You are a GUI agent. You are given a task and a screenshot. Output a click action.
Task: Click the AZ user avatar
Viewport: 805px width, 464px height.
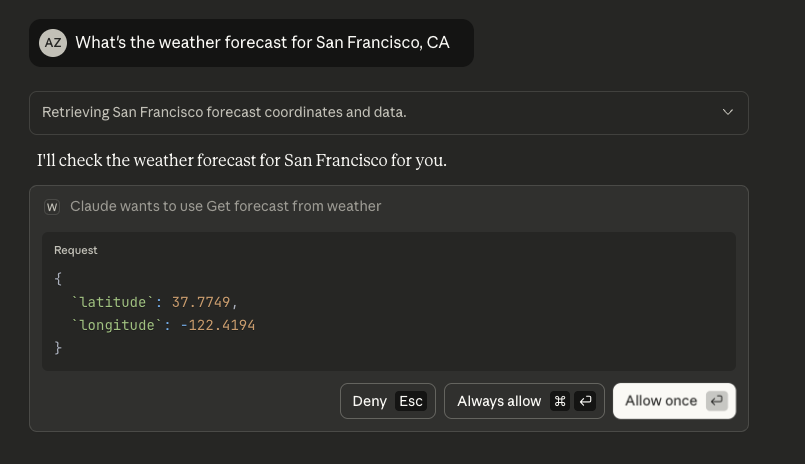coord(53,43)
